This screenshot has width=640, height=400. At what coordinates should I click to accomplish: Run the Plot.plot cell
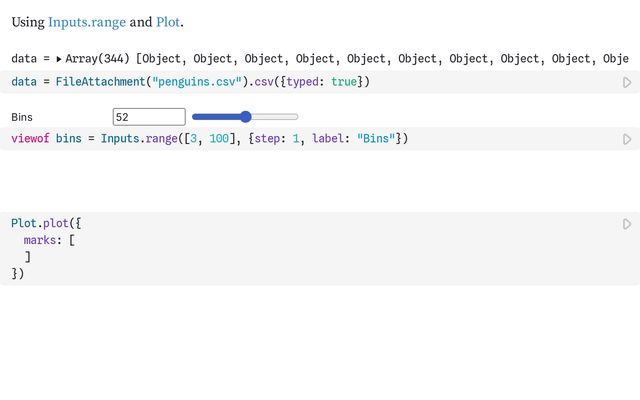pyautogui.click(x=627, y=224)
